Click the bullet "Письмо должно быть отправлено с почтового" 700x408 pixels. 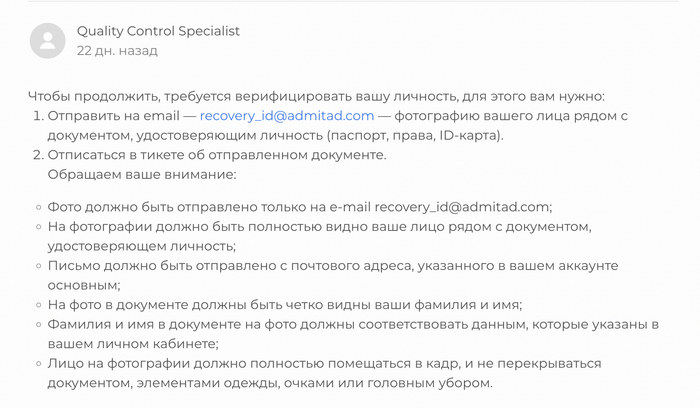pyautogui.click(x=250, y=266)
